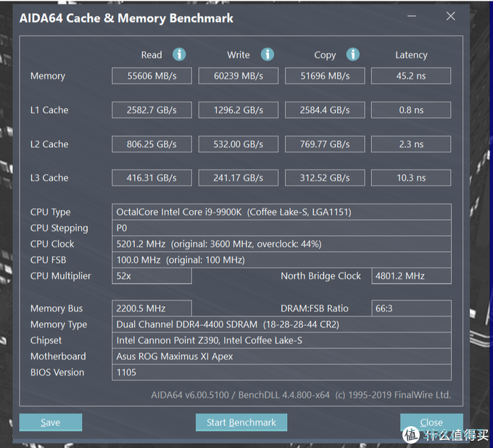Select Memory write value 60239 MB/s
This screenshot has height=448, width=493.
click(x=239, y=76)
